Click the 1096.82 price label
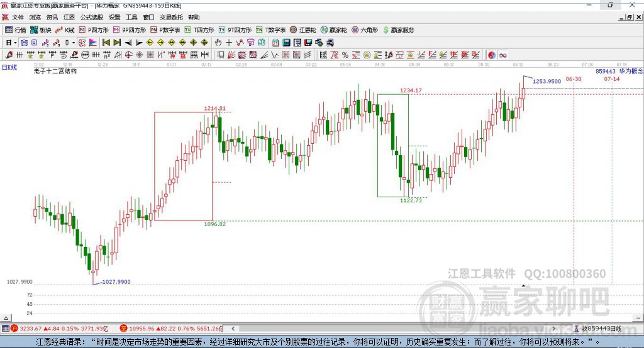Screen dimensions: 644x348 [x=215, y=224]
